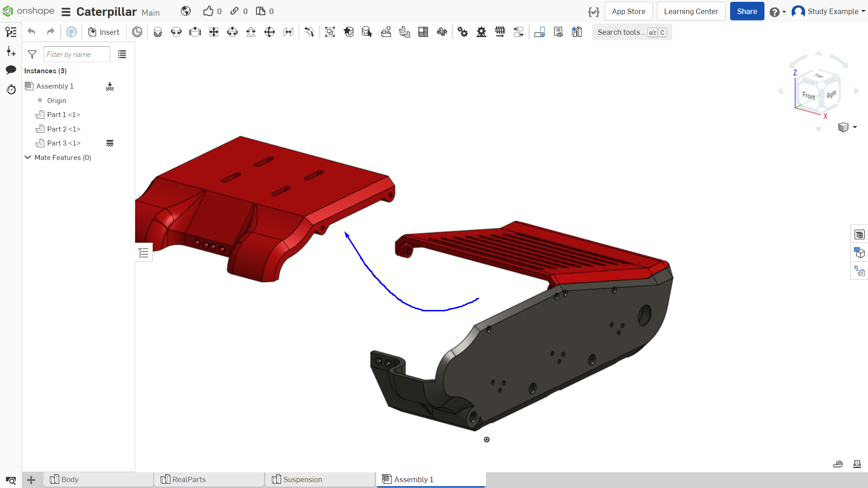Select the Ball mate tool
Viewport: 868px width, 488px height.
coord(269,32)
